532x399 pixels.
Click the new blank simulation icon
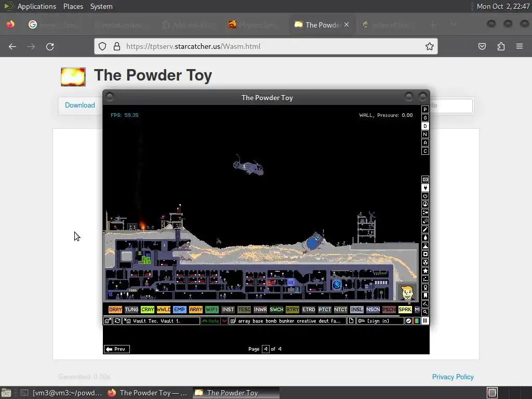pos(351,321)
